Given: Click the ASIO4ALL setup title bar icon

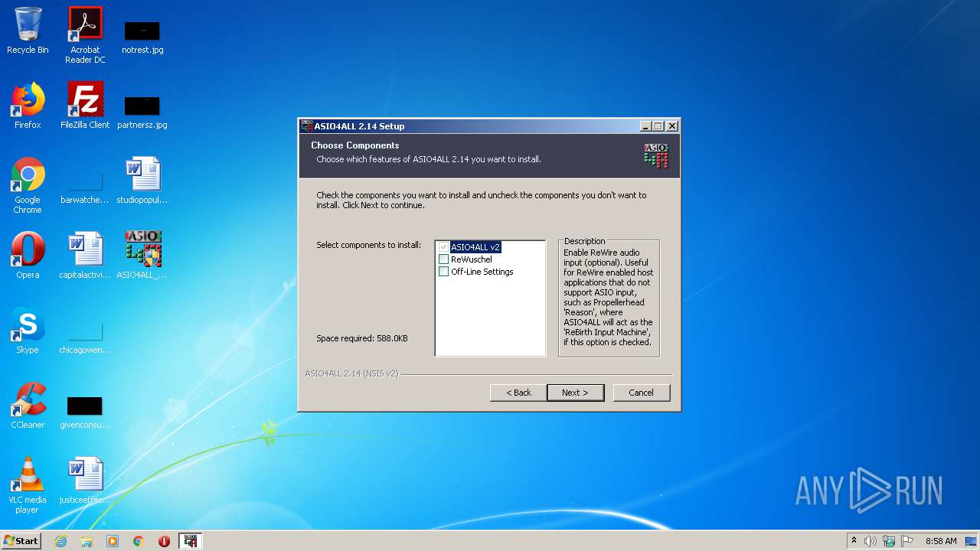Looking at the screenshot, I should [306, 126].
